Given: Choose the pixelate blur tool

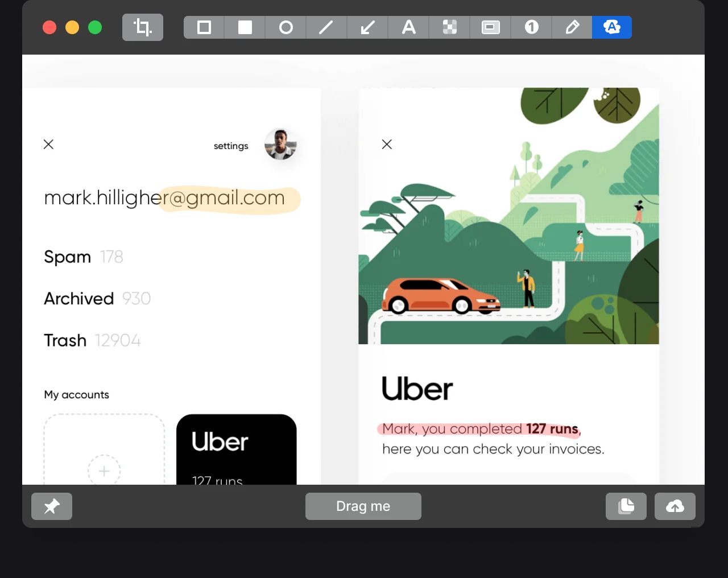Looking at the screenshot, I should [x=449, y=27].
